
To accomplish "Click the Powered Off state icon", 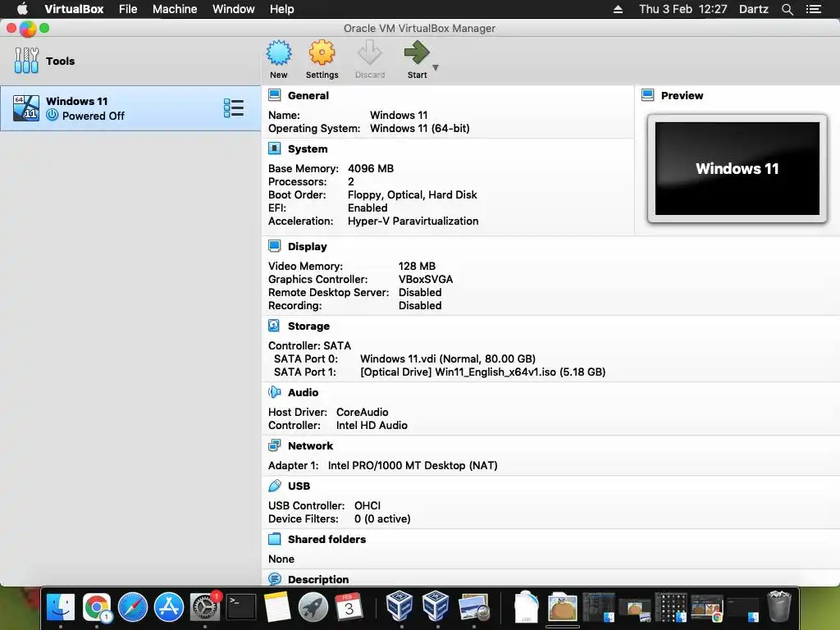I will tap(52, 115).
